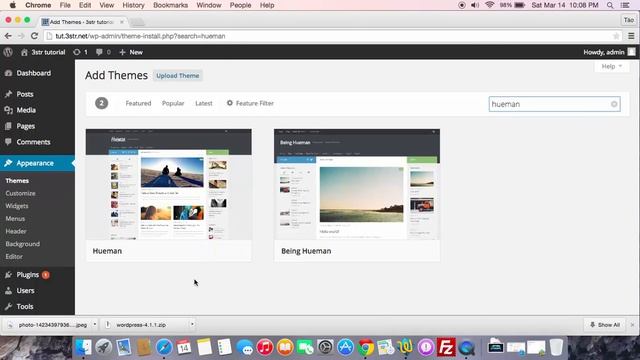Click the browser Forward arrow
Screen dimensions: 640x360
coord(21,36)
